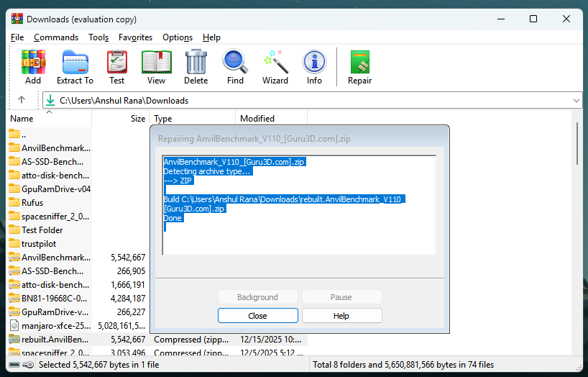
Task: Maximize the Downloads WinRAR window
Action: pos(533,19)
